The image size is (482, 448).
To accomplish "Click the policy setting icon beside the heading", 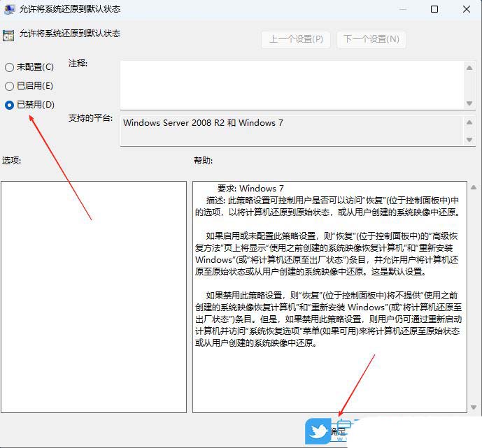I will [x=8, y=35].
